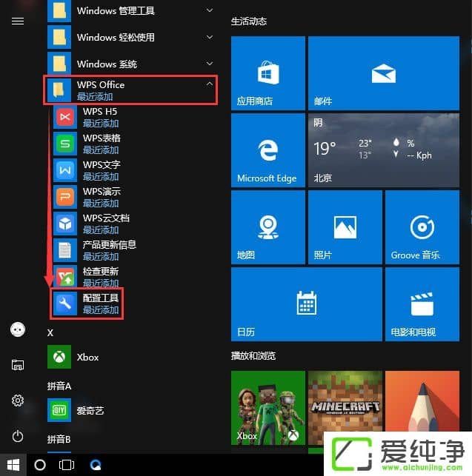The image size is (472, 476).
Task: Open the 照片 Photos tile
Action: (345, 227)
